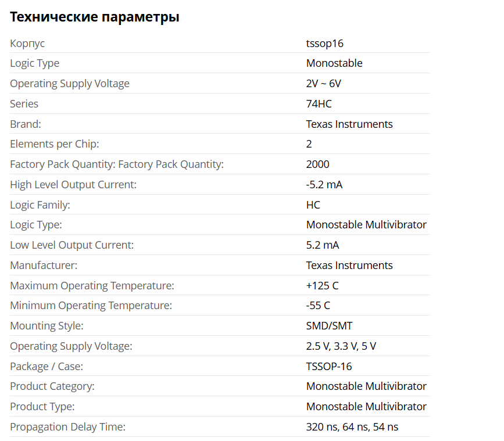Select the '-5.2 mA' high level current
Screen dimensions: 504x441
(x=324, y=185)
